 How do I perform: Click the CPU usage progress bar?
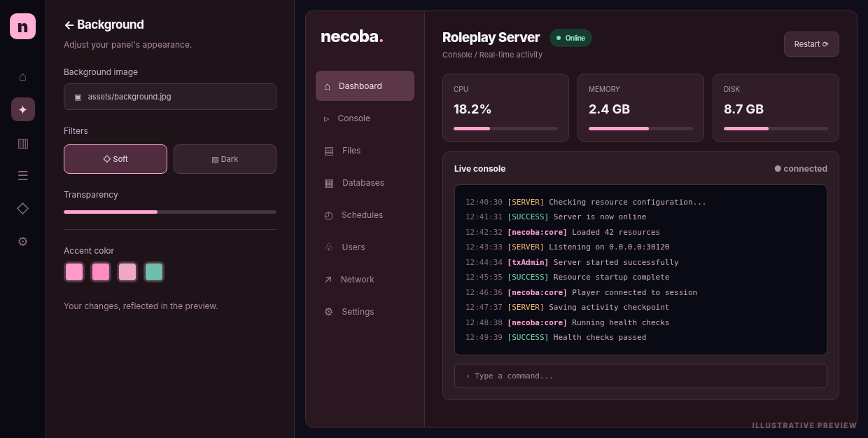(505, 129)
